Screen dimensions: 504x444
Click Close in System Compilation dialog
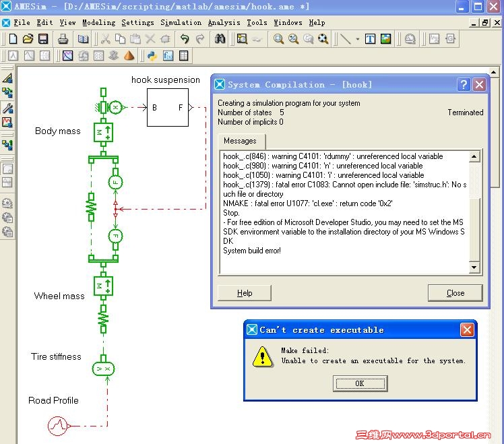coord(455,293)
